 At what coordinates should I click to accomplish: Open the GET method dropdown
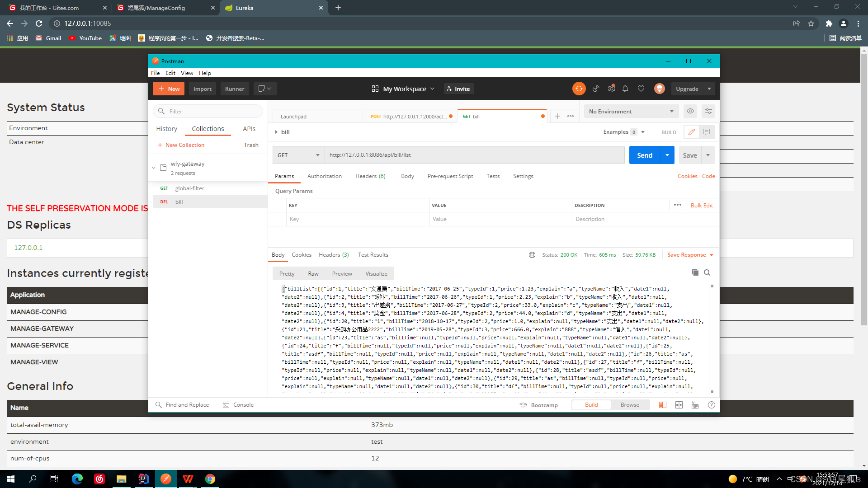[298, 155]
